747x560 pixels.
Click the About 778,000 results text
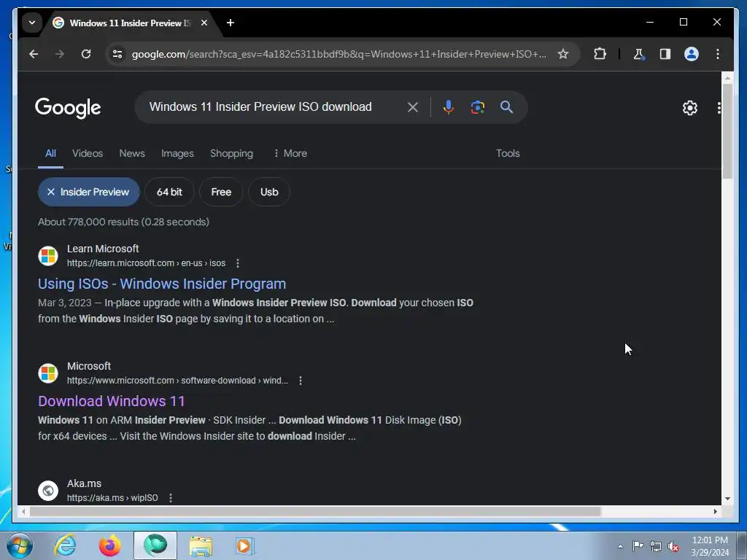pyautogui.click(x=123, y=222)
